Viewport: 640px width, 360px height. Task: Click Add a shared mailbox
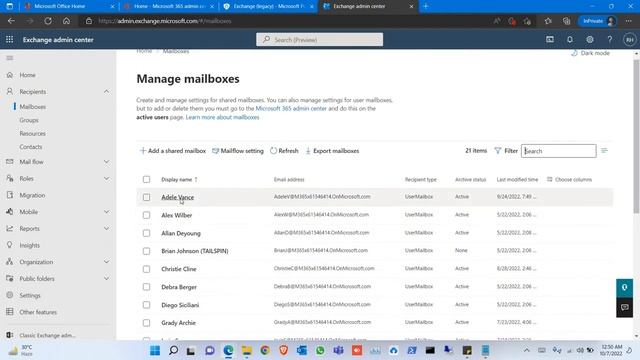173,151
